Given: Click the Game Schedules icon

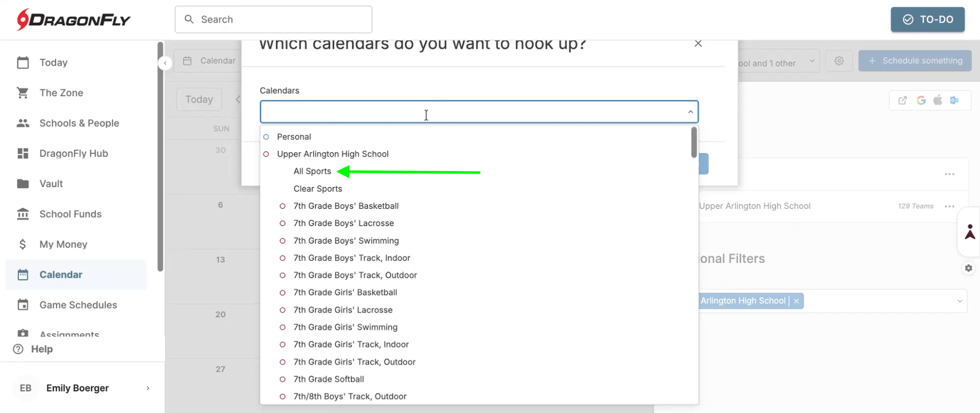Looking at the screenshot, I should point(23,305).
